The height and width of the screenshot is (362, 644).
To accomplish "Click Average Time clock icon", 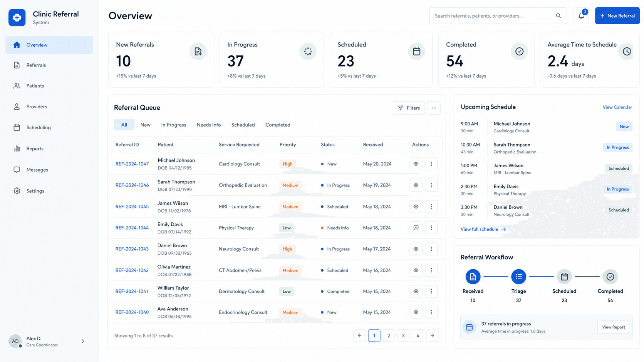I will [x=627, y=51].
